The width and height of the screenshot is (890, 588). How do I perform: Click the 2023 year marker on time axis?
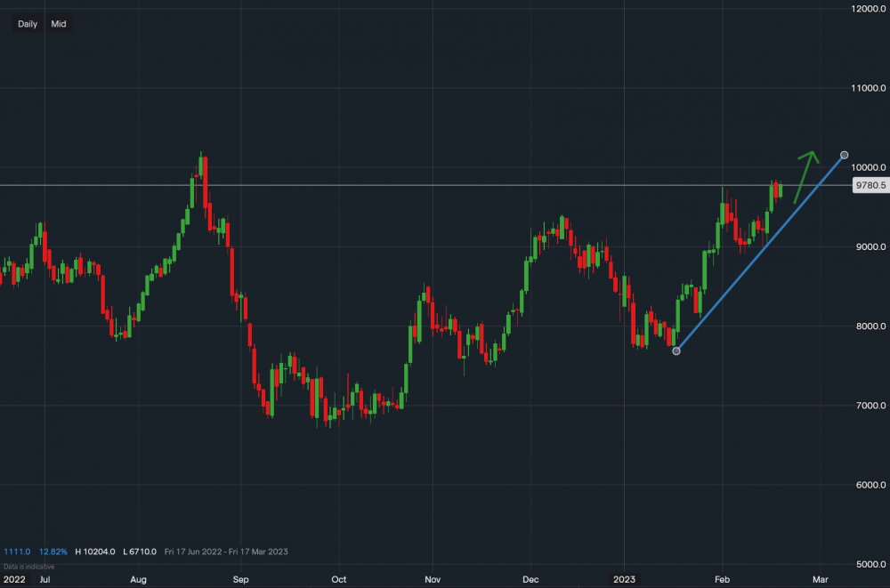click(x=623, y=579)
